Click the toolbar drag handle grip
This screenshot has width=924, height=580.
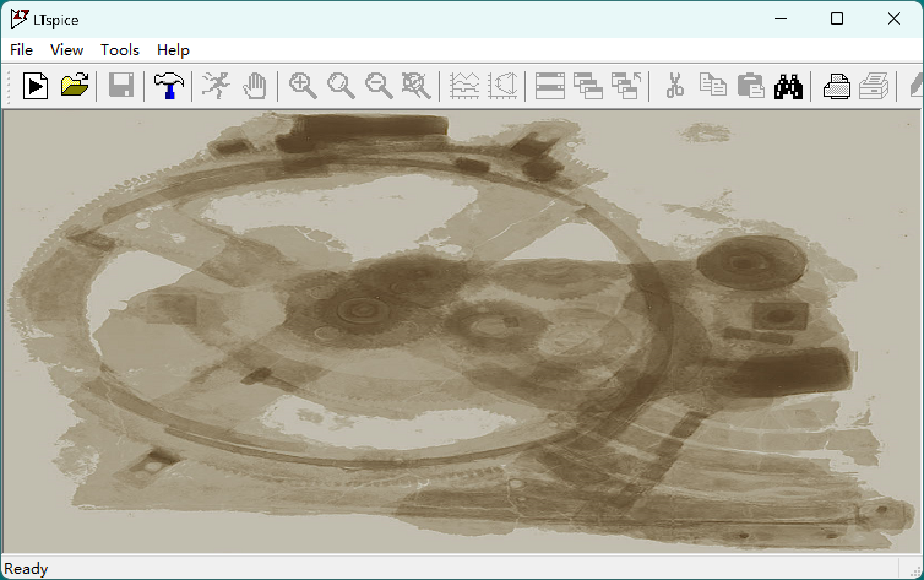click(x=9, y=86)
